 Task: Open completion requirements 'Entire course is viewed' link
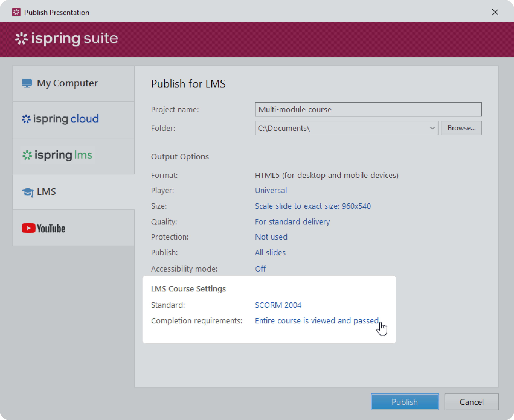pos(316,321)
